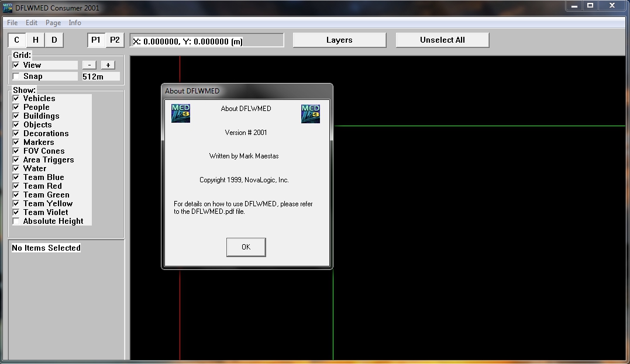
Task: Toggle FOV Cones checkbox
Action: coord(16,151)
